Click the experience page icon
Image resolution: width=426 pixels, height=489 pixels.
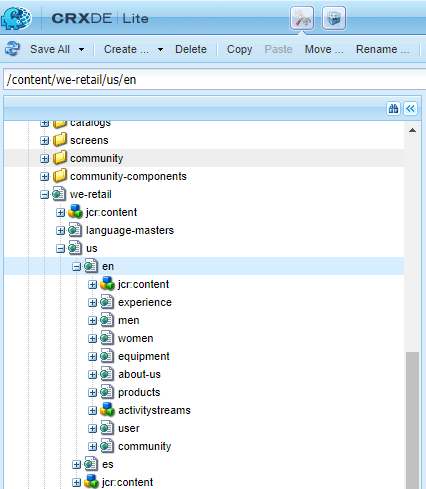click(107, 302)
